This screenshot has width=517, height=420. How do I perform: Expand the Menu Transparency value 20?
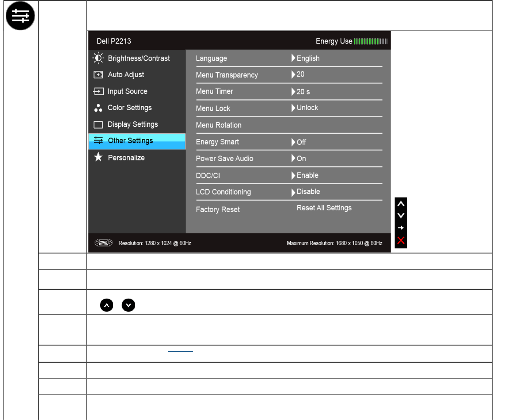click(298, 74)
